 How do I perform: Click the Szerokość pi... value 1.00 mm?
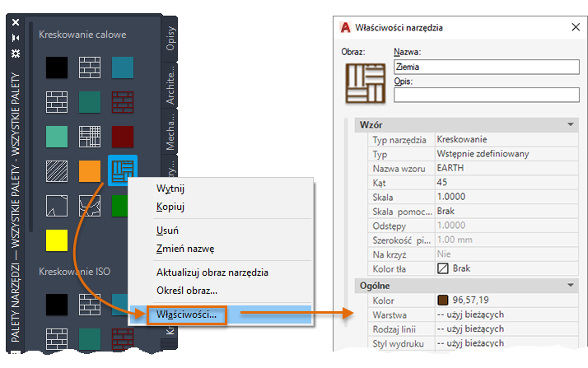(506, 240)
